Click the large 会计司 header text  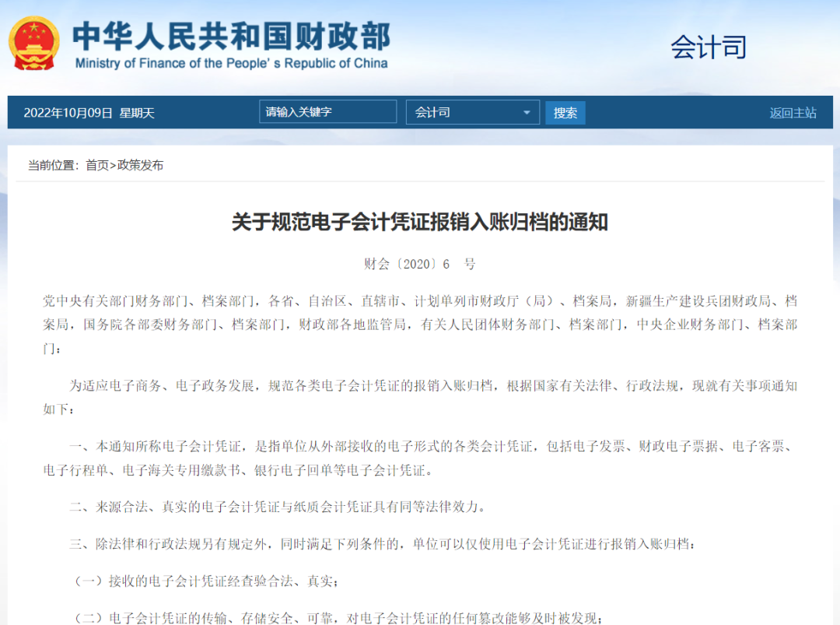pyautogui.click(x=708, y=47)
